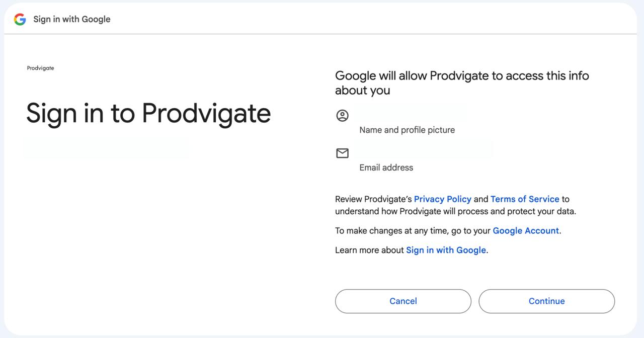The width and height of the screenshot is (644, 338).
Task: Click the "Name and profile picture" label
Action: click(407, 130)
